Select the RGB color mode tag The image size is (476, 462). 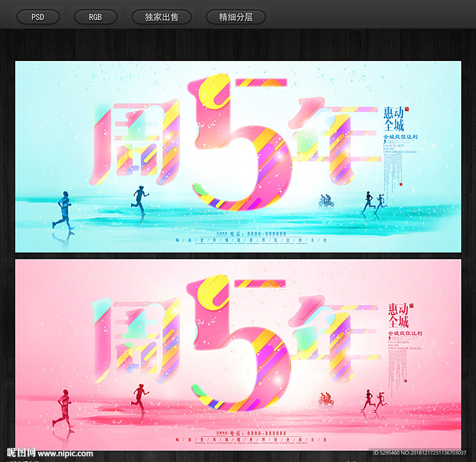click(x=96, y=17)
